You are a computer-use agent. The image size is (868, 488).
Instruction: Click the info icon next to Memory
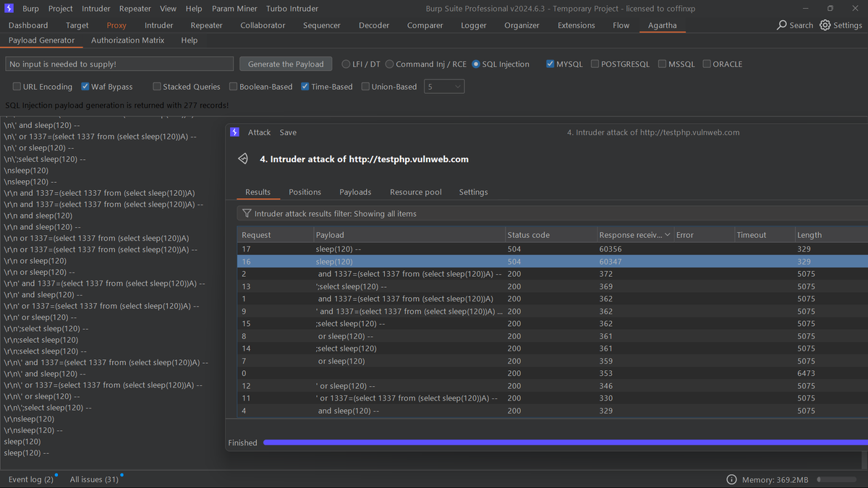[732, 480]
